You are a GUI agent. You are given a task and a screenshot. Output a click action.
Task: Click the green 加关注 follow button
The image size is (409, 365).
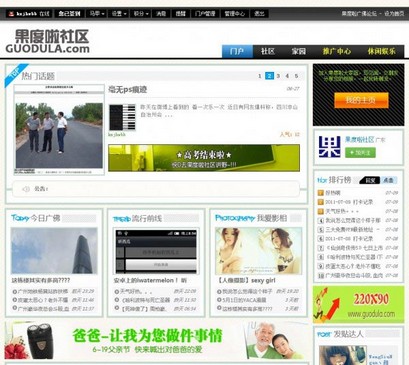(360, 153)
